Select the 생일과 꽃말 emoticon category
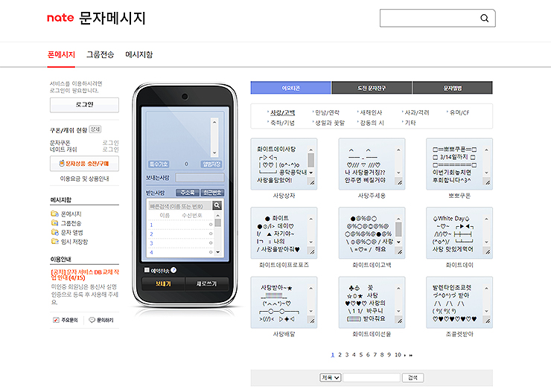551x392 pixels. pos(329,123)
